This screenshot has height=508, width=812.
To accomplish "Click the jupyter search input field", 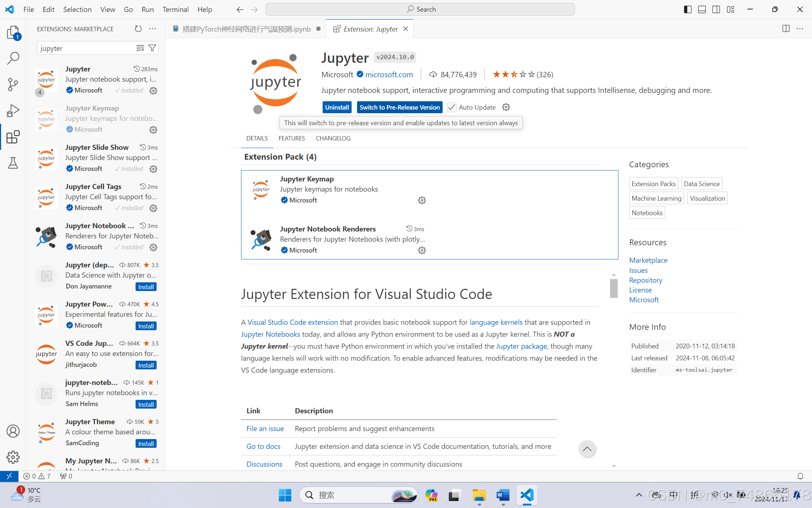I will coord(85,48).
